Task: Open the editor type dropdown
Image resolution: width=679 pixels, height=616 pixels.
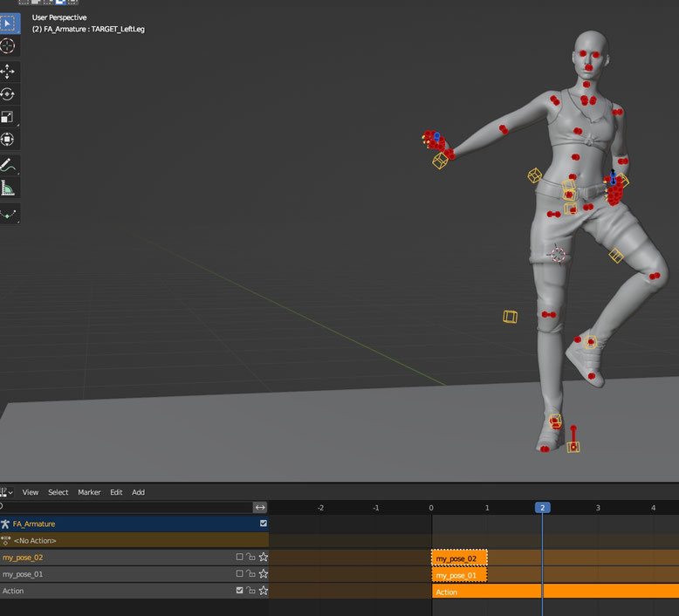Action: (x=6, y=492)
